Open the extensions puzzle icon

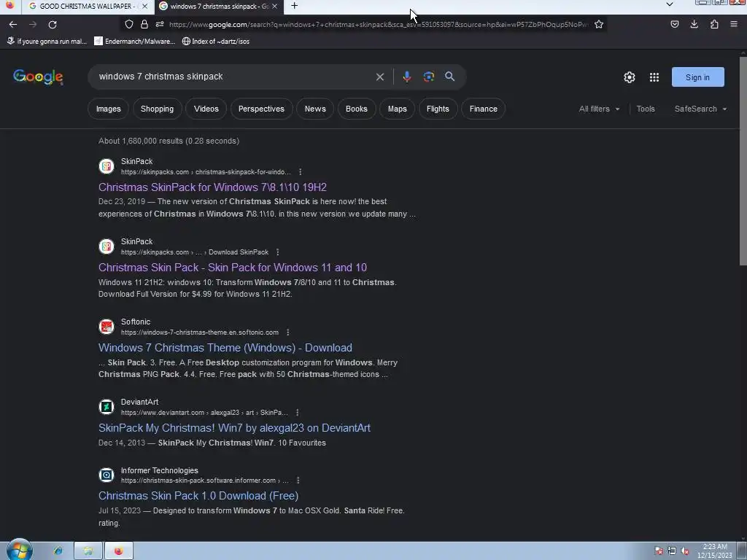coord(714,24)
